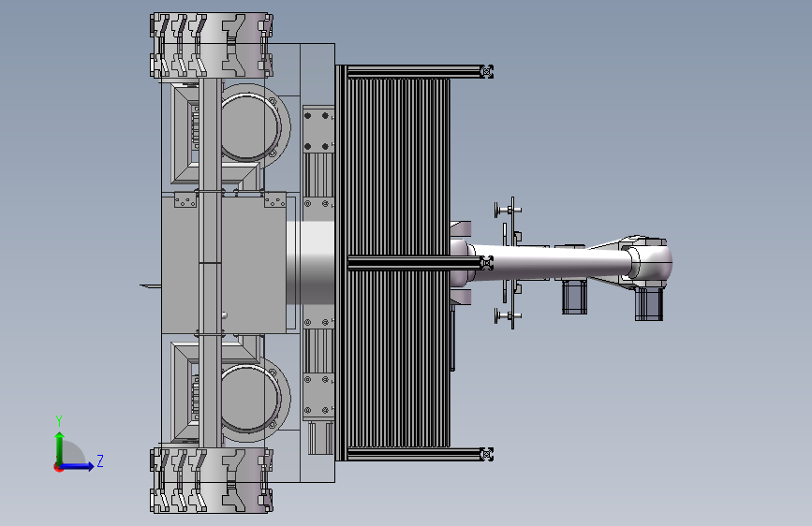Select the top treaded wheel of the model

pos(212,46)
